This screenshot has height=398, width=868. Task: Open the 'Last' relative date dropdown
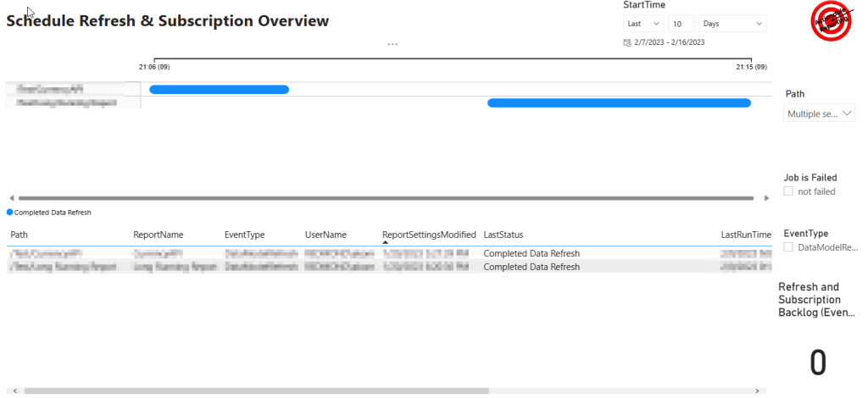tap(643, 24)
